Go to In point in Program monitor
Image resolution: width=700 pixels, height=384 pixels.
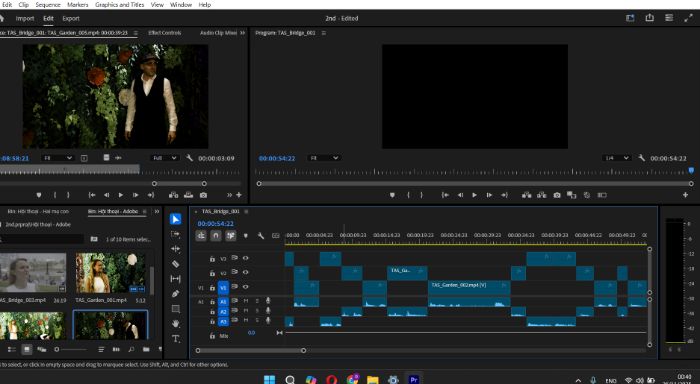coord(445,195)
